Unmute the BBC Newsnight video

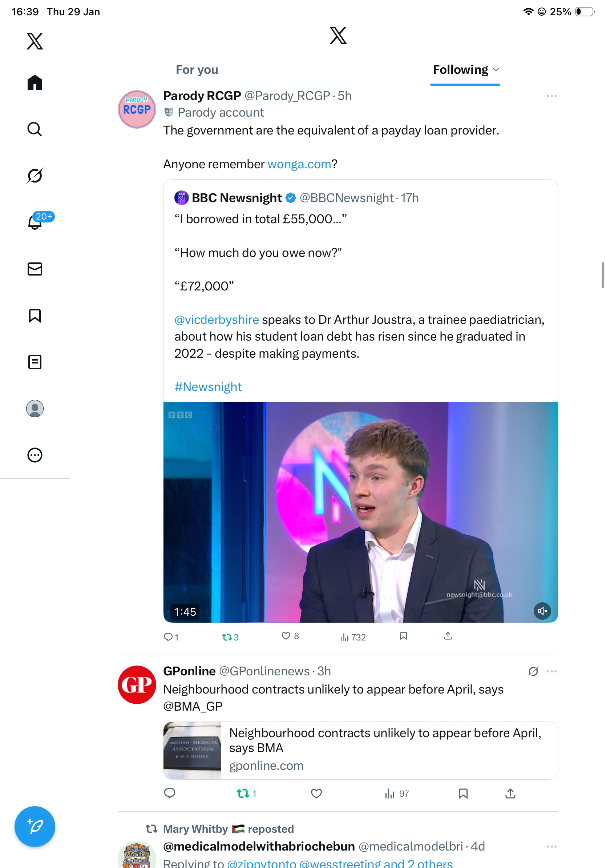[542, 611]
